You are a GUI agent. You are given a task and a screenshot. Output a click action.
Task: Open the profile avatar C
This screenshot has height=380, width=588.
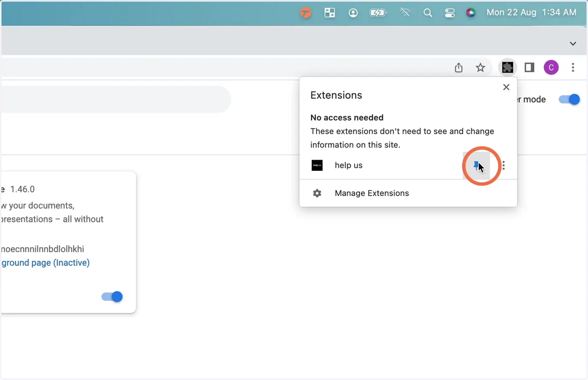[x=551, y=68]
